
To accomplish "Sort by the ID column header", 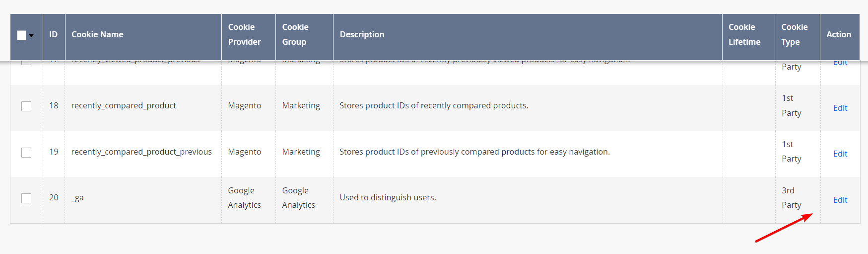I will click(54, 35).
